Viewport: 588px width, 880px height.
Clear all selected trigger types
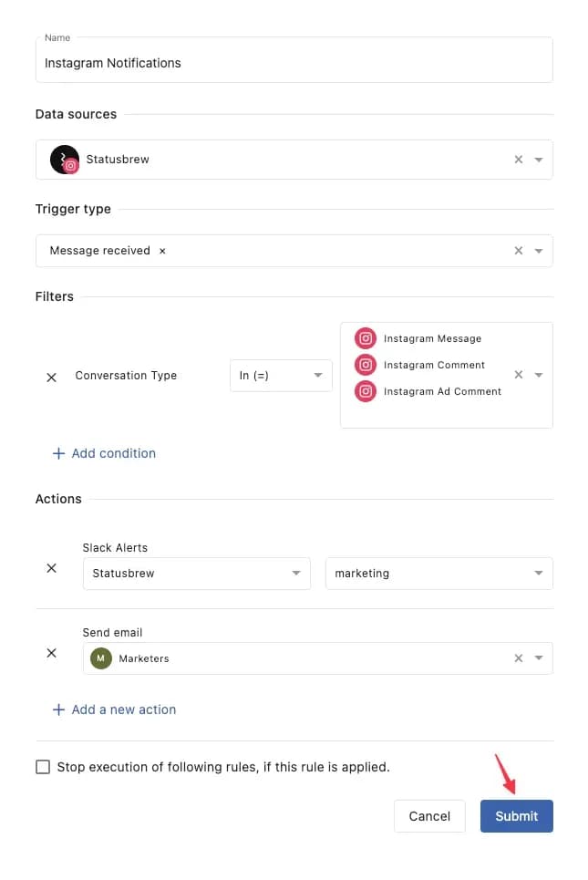tap(518, 250)
